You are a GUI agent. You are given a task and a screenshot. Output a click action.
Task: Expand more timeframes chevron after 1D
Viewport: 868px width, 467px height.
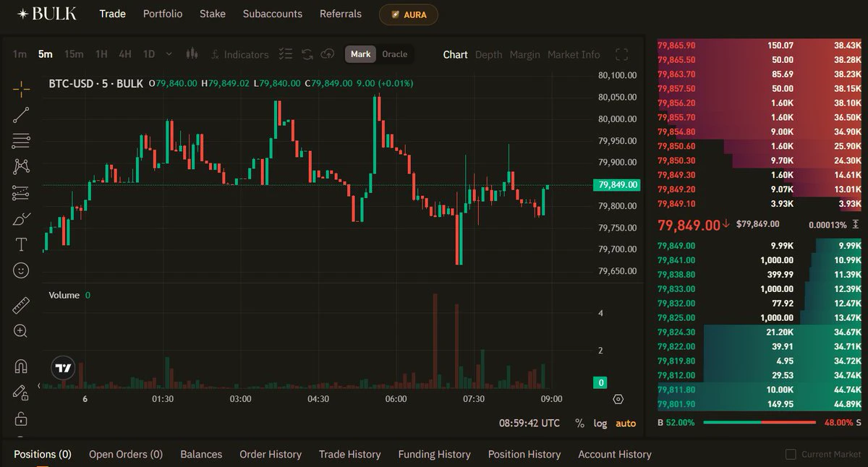click(169, 54)
